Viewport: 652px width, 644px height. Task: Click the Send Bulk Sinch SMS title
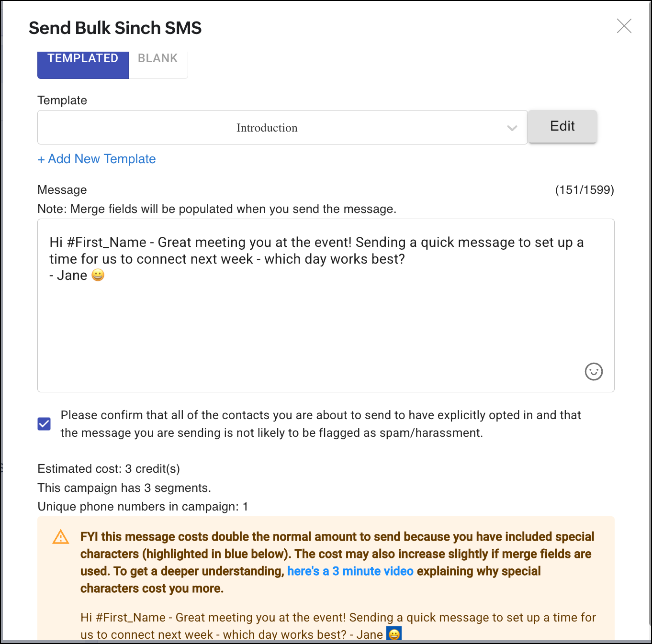(115, 28)
